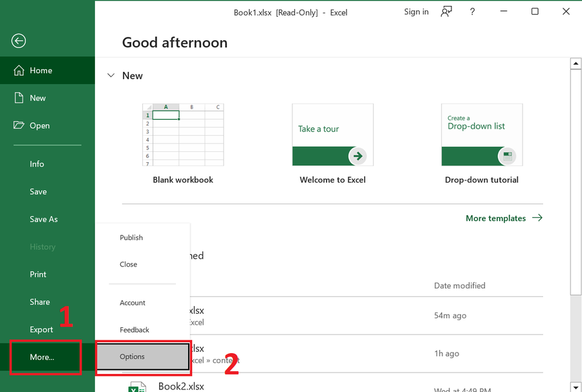This screenshot has width=582, height=392.
Task: Minimize the Excel window
Action: (504, 12)
